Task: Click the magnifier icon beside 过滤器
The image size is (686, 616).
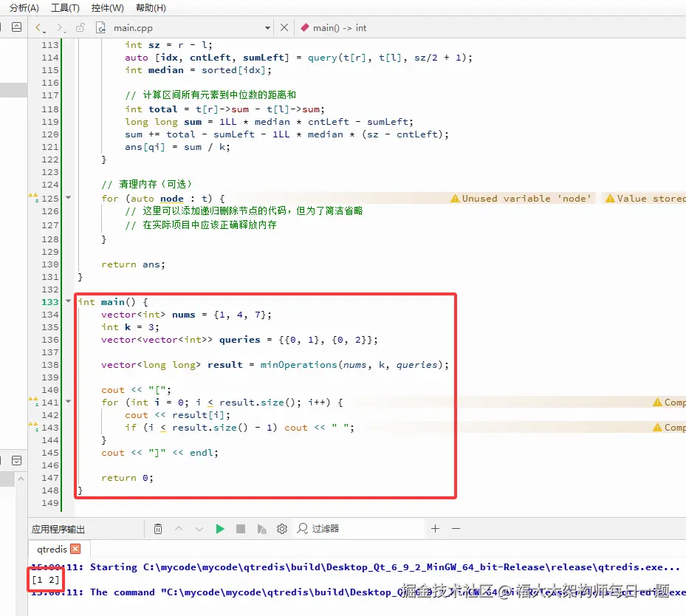Action: 302,529
